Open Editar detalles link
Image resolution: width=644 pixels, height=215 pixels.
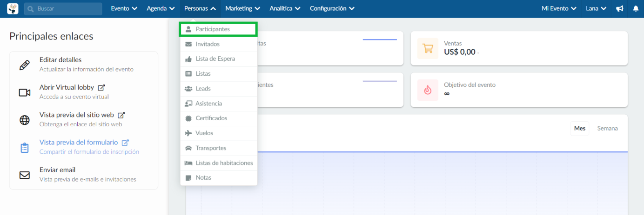[x=60, y=60]
